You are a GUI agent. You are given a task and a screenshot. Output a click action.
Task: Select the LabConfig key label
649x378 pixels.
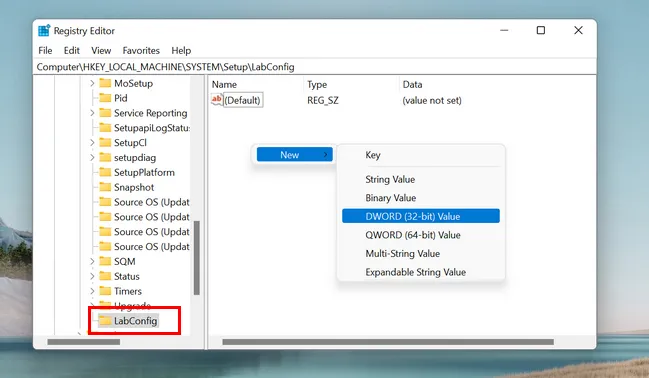[x=135, y=321]
